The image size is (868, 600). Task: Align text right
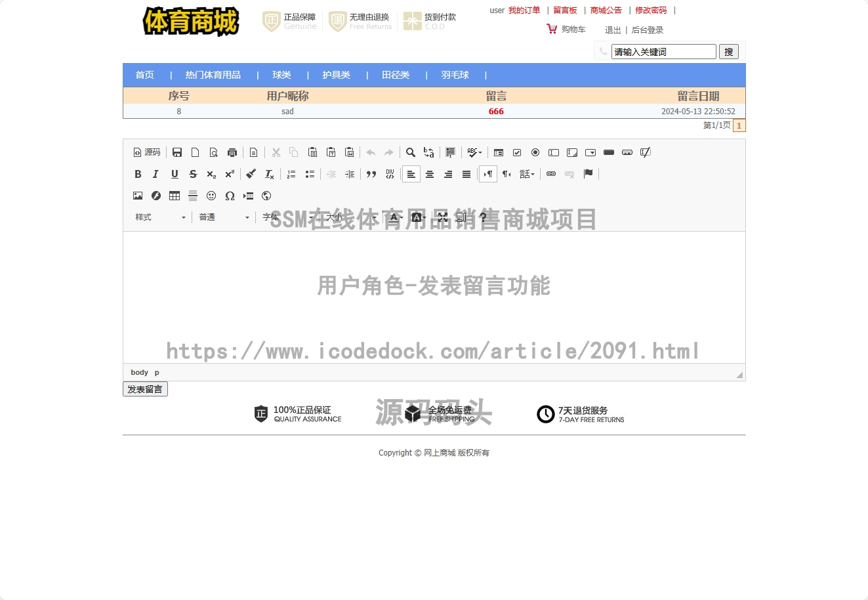point(448,174)
